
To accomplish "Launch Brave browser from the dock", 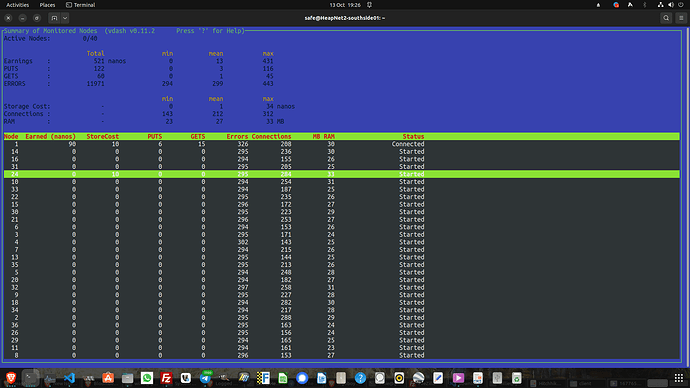I will [11, 378].
